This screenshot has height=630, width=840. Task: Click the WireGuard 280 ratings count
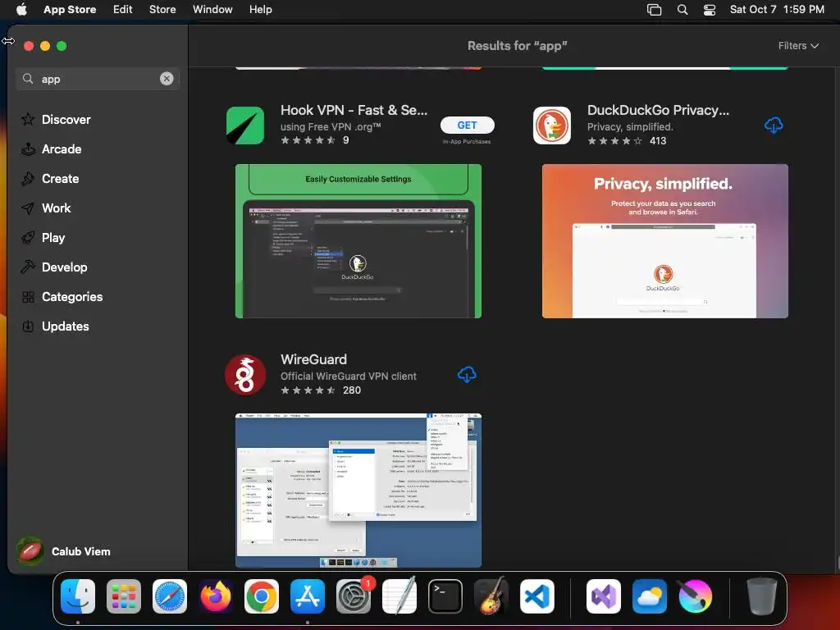pos(351,390)
